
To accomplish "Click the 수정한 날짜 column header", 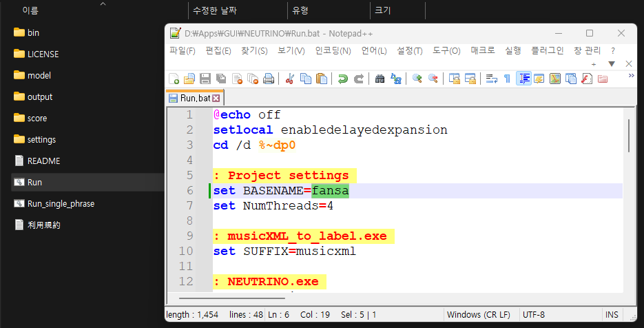I will pos(214,10).
